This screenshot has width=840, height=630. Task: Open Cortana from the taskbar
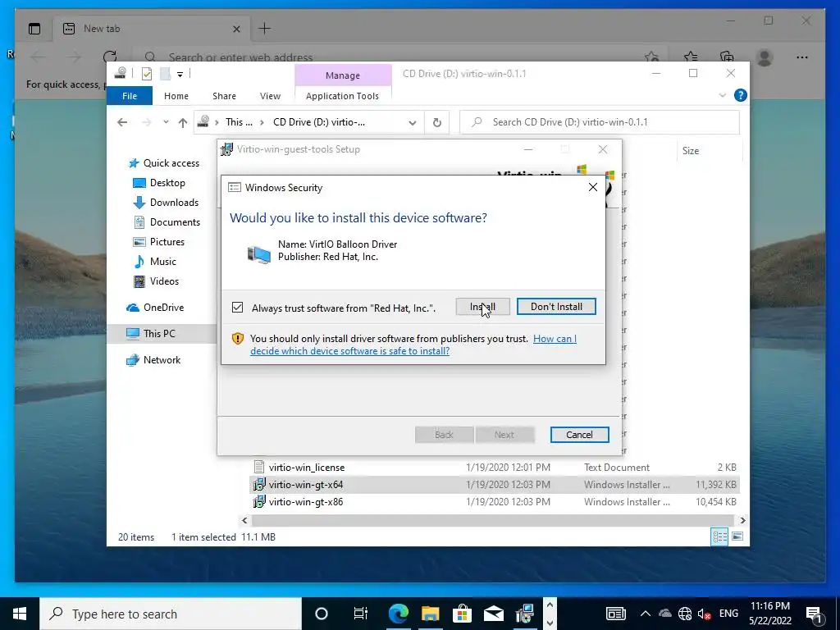click(322, 614)
